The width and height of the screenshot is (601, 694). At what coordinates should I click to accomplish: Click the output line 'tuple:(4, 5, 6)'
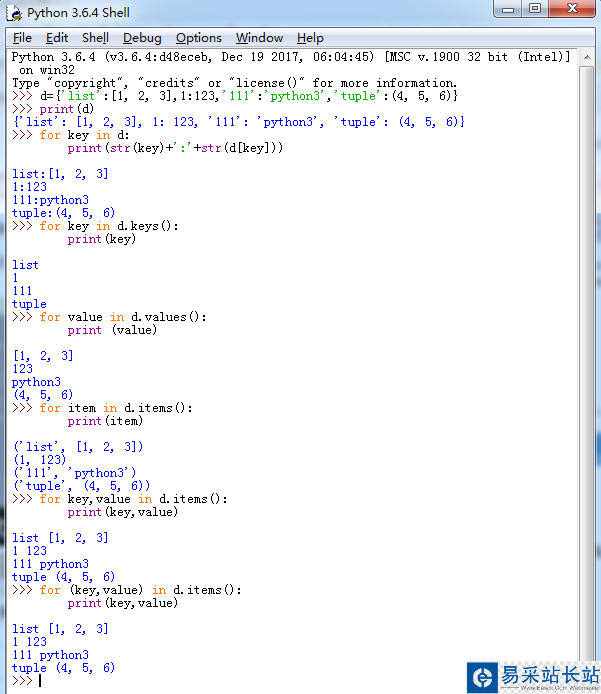click(x=63, y=213)
